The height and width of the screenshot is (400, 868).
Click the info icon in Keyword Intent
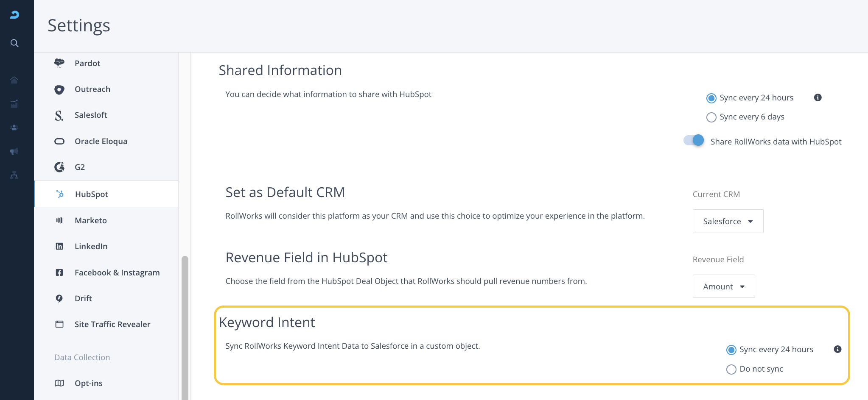tap(837, 350)
